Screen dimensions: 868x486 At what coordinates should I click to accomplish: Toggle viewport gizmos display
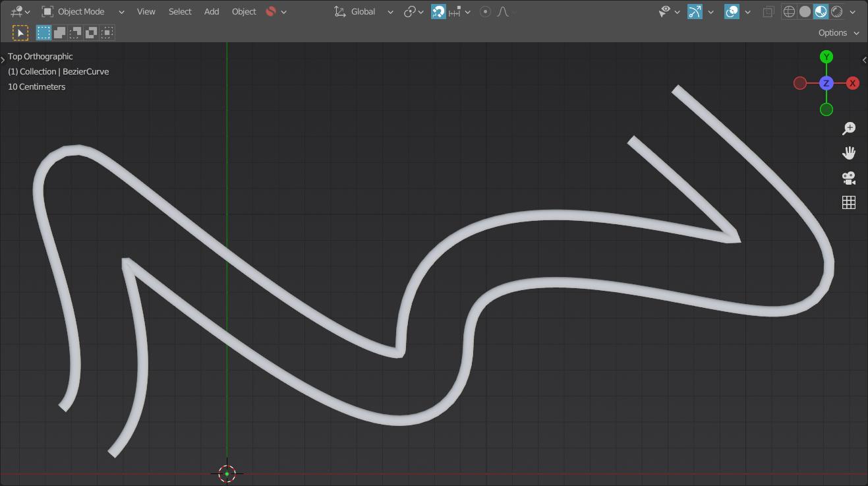point(695,11)
